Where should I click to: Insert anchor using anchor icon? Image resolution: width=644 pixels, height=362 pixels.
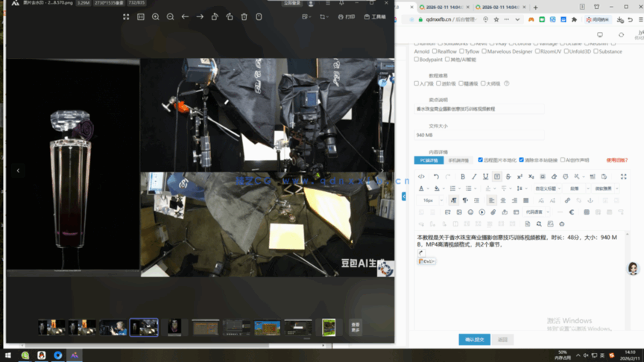point(590,200)
